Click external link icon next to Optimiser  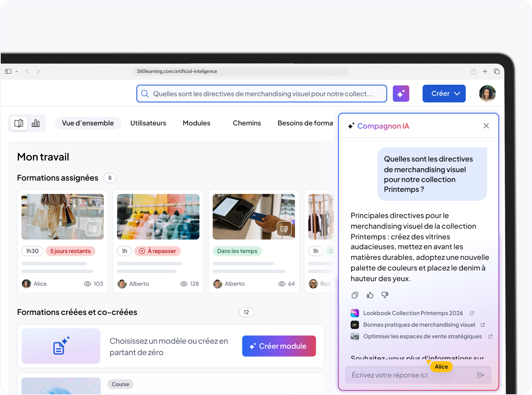pyautogui.click(x=490, y=337)
